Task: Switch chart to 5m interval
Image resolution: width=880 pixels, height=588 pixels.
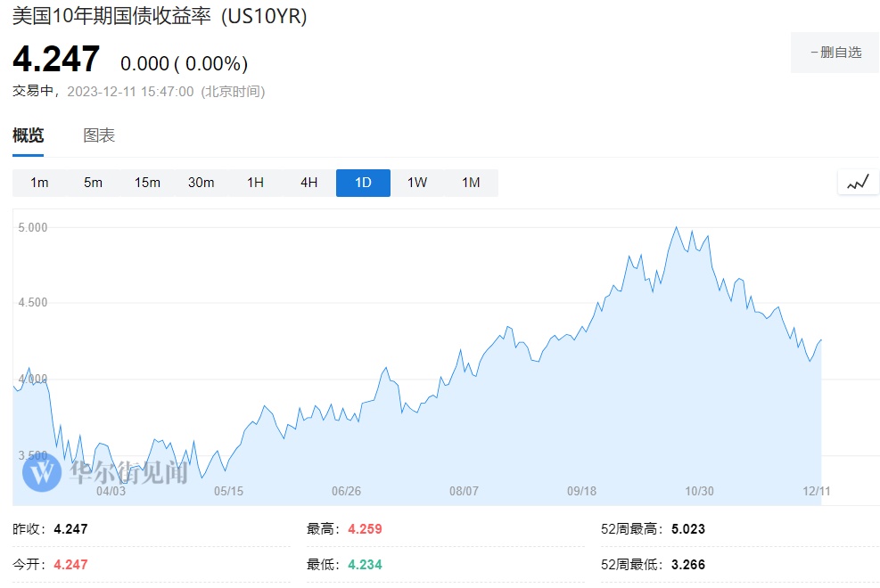Action: [x=93, y=183]
